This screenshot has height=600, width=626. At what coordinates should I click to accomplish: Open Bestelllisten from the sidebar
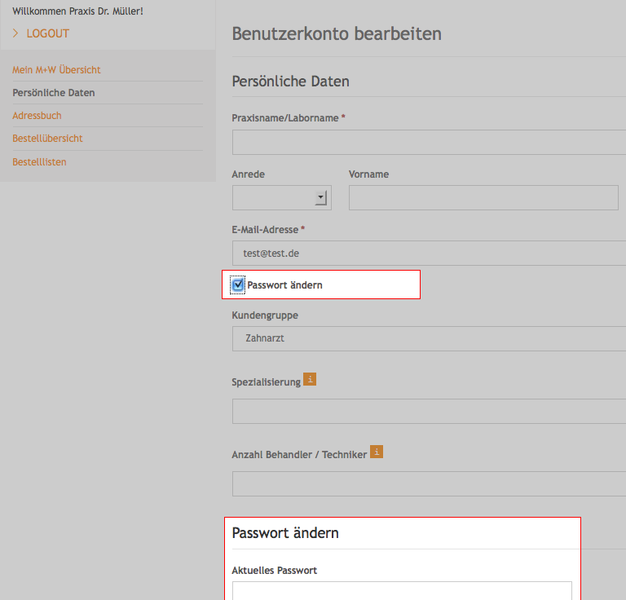(39, 162)
